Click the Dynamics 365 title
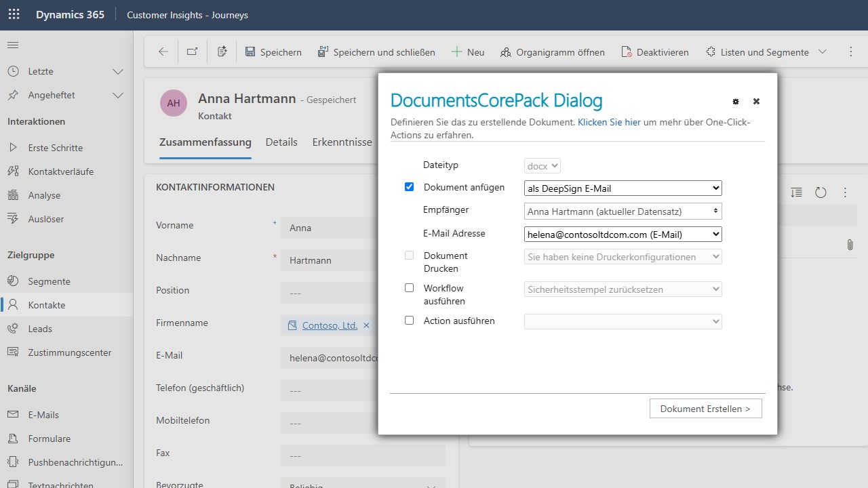The height and width of the screenshot is (488, 868). point(70,14)
